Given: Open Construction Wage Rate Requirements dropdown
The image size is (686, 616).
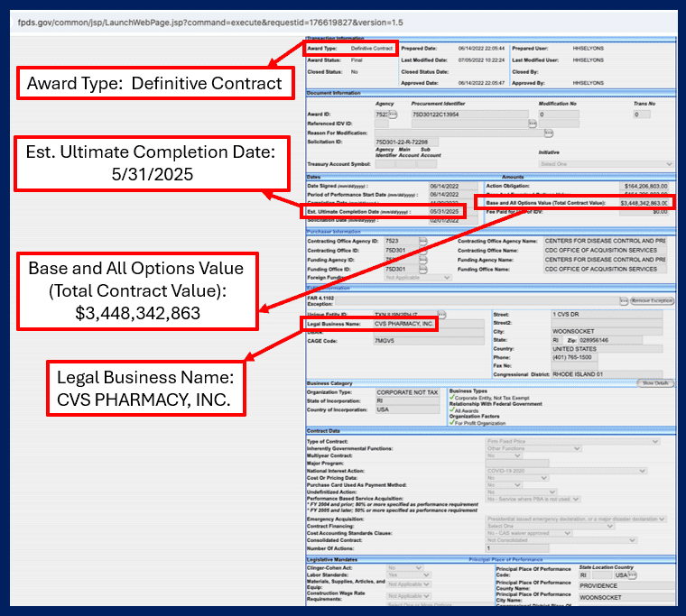Looking at the screenshot, I should 409,596.
